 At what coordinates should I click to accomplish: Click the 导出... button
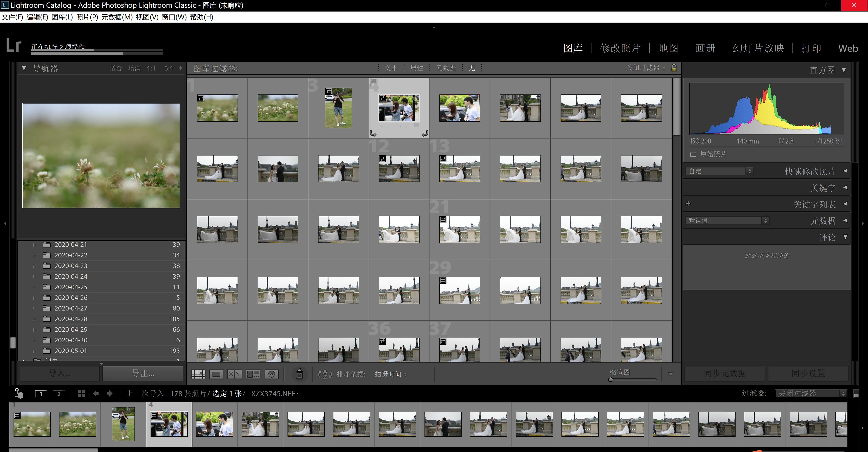click(x=143, y=373)
